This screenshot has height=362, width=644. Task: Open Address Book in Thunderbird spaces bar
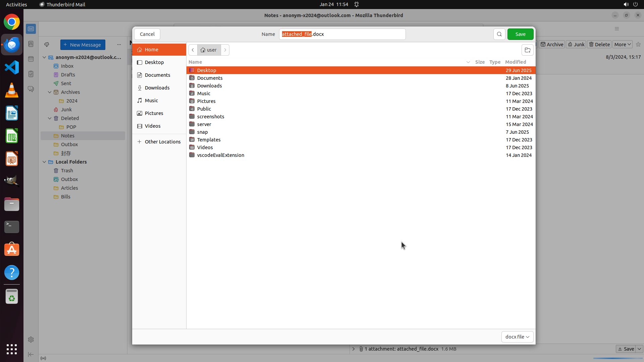pos(31,44)
